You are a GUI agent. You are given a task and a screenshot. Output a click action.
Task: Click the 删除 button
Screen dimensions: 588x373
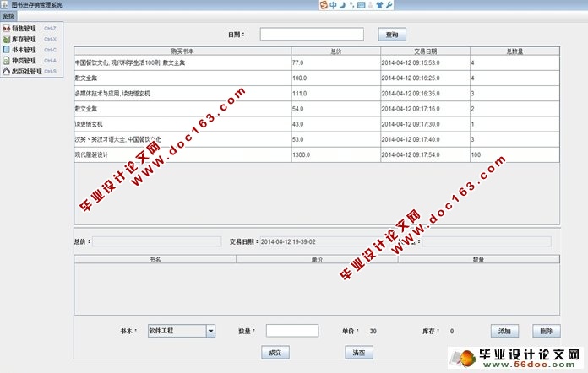[x=547, y=331]
